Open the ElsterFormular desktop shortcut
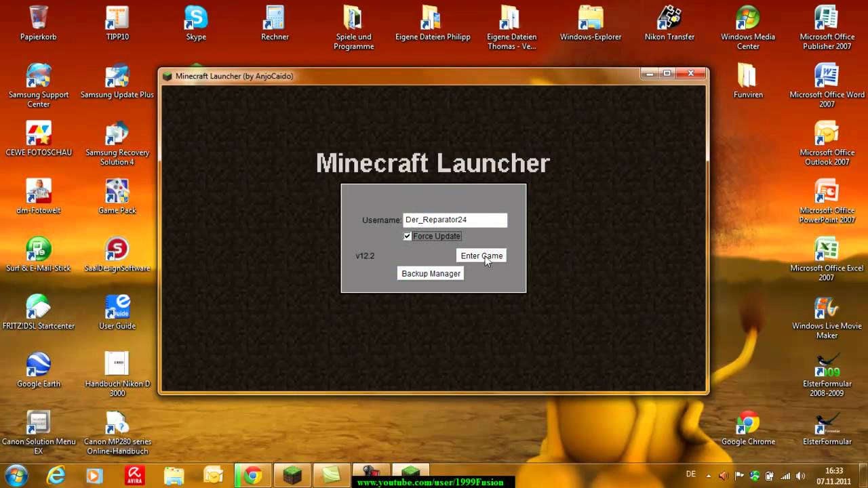This screenshot has width=868, height=488. click(827, 427)
